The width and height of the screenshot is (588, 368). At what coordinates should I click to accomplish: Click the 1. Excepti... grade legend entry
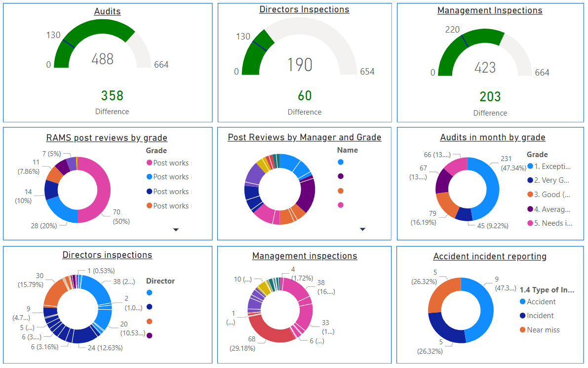pyautogui.click(x=549, y=166)
